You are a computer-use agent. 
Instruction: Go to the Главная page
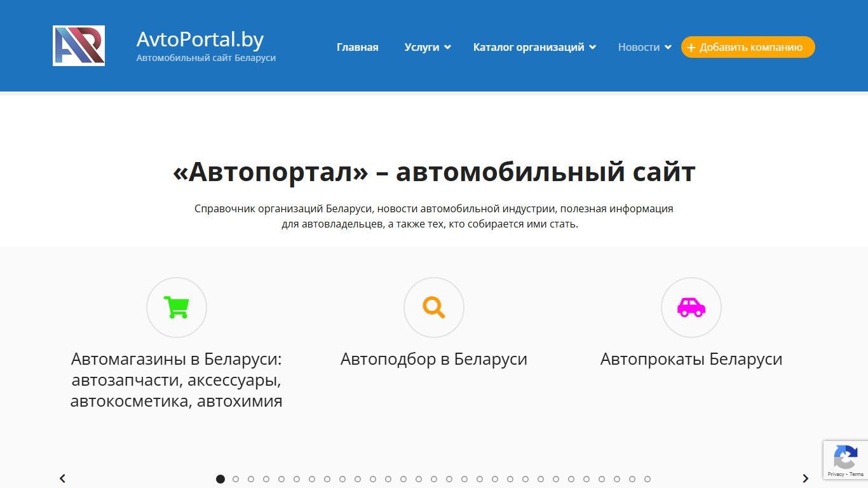pos(358,47)
